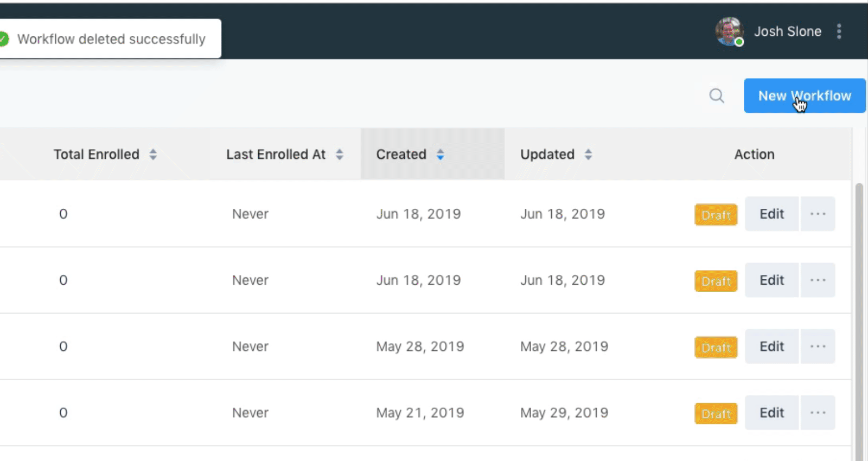Click the New Workflow button
868x461 pixels.
tap(804, 96)
